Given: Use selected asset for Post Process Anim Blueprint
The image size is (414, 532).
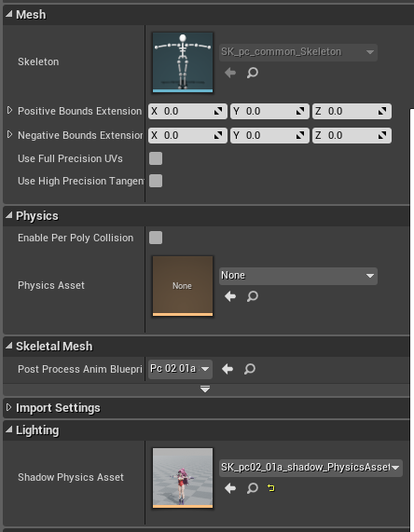Looking at the screenshot, I should click(228, 369).
